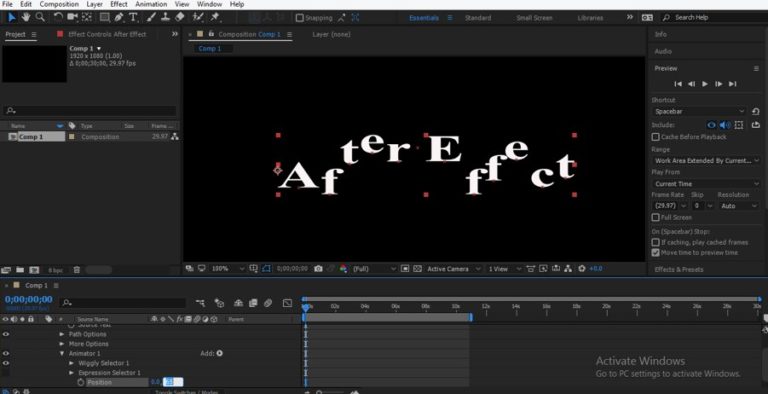This screenshot has height=394, width=768.
Task: Click the snapshot camera icon in viewer
Action: (x=318, y=269)
